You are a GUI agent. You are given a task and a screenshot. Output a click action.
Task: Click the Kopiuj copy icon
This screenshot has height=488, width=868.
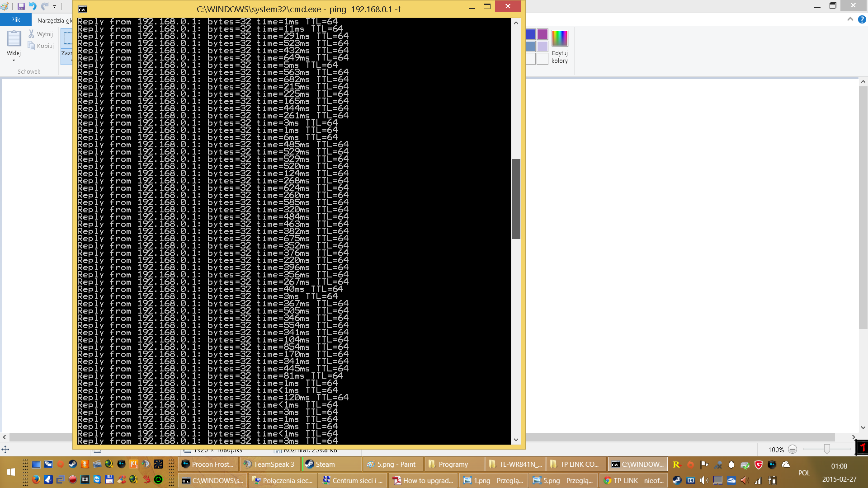tap(31, 46)
